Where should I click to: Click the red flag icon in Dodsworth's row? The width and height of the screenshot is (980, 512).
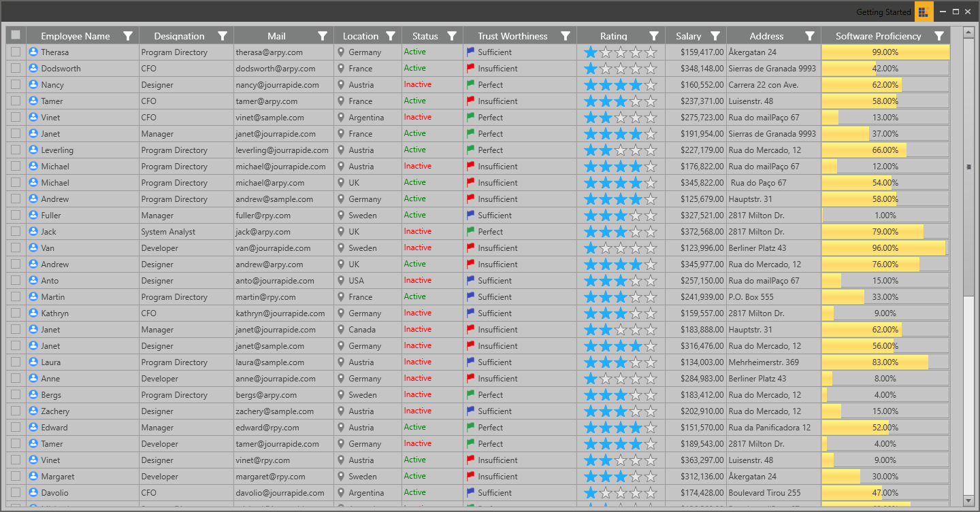click(x=470, y=68)
